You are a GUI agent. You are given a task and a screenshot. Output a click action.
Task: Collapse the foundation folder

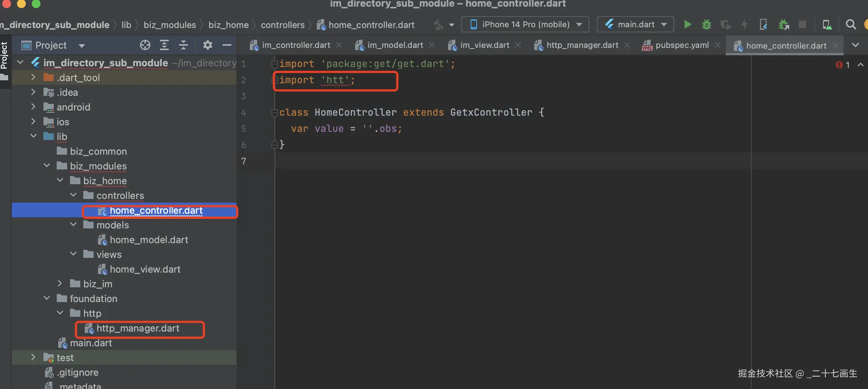point(47,298)
